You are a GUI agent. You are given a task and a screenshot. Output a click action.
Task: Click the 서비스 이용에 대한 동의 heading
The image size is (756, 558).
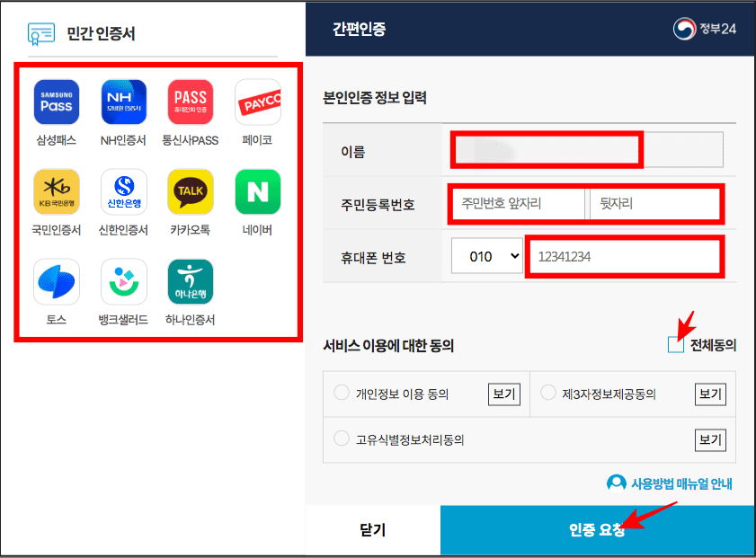(x=388, y=346)
